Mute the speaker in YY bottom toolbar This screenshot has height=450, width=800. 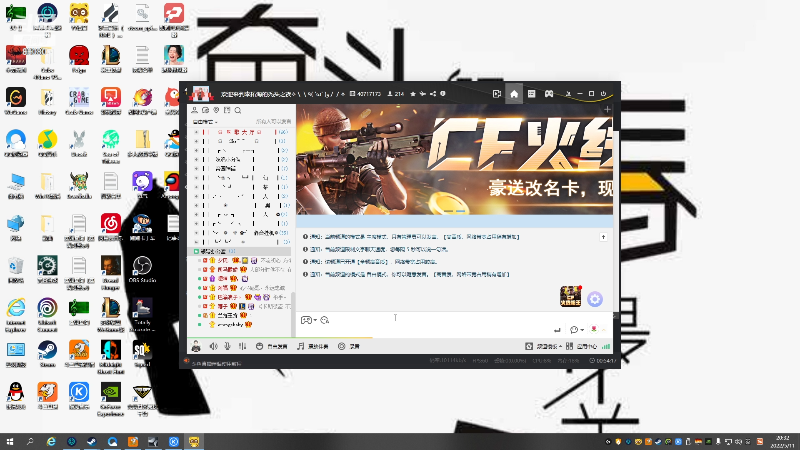tap(213, 346)
